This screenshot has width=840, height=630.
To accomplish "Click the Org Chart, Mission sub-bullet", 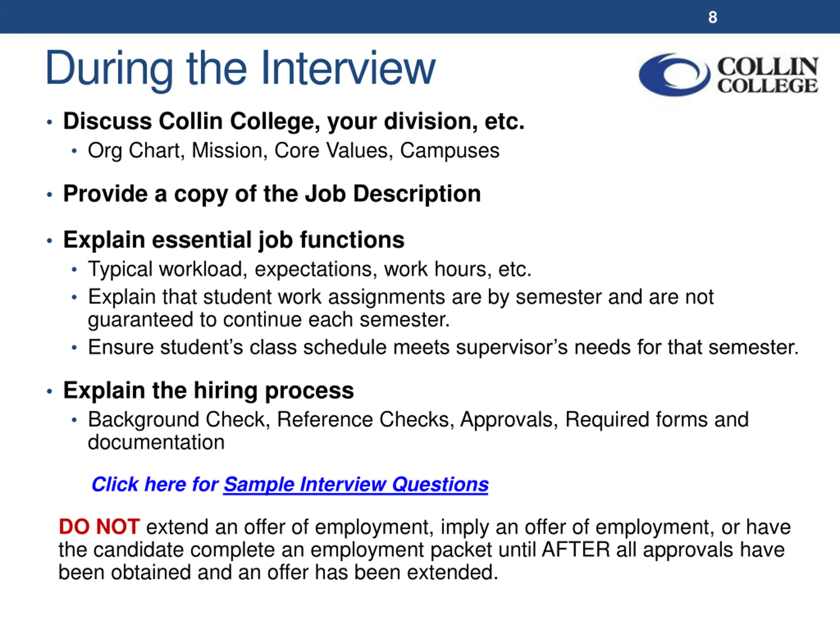I will click(x=294, y=151).
